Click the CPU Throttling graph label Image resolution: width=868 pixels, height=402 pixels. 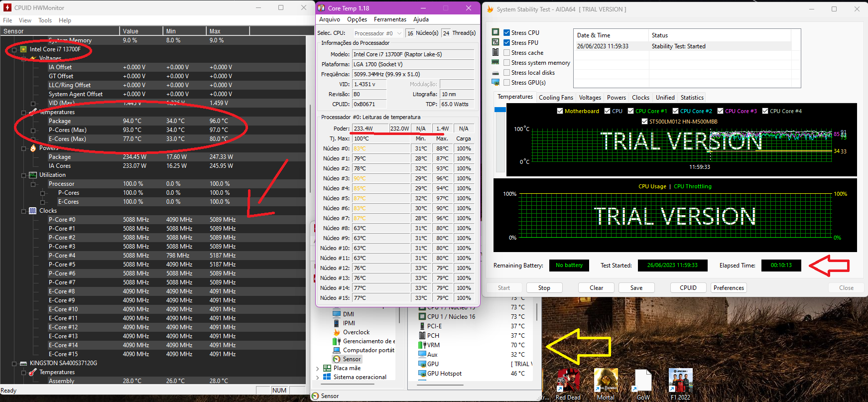(693, 186)
